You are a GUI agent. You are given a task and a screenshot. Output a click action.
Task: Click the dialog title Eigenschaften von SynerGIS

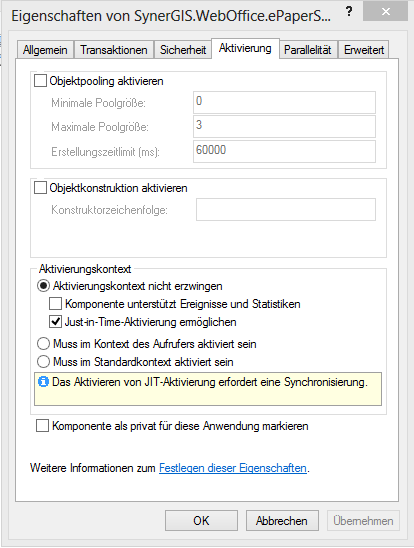(171, 16)
